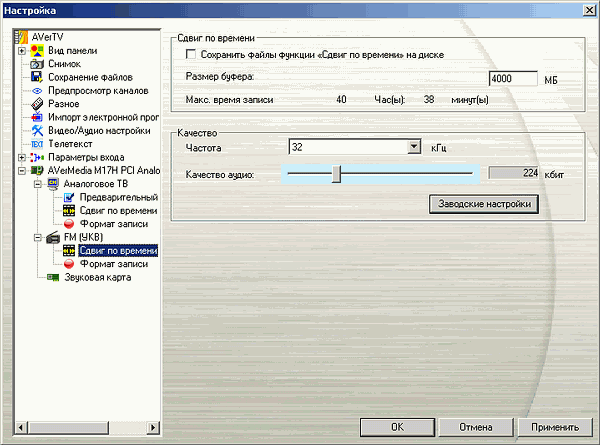The image size is (600, 445).
Task: Click the 224 кбит audio bitrate field
Action: [514, 173]
